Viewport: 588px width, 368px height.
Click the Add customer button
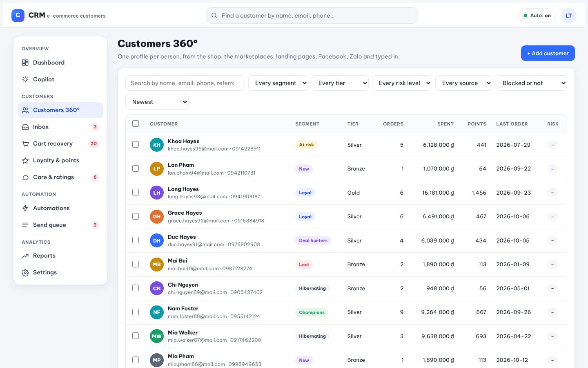pos(548,53)
